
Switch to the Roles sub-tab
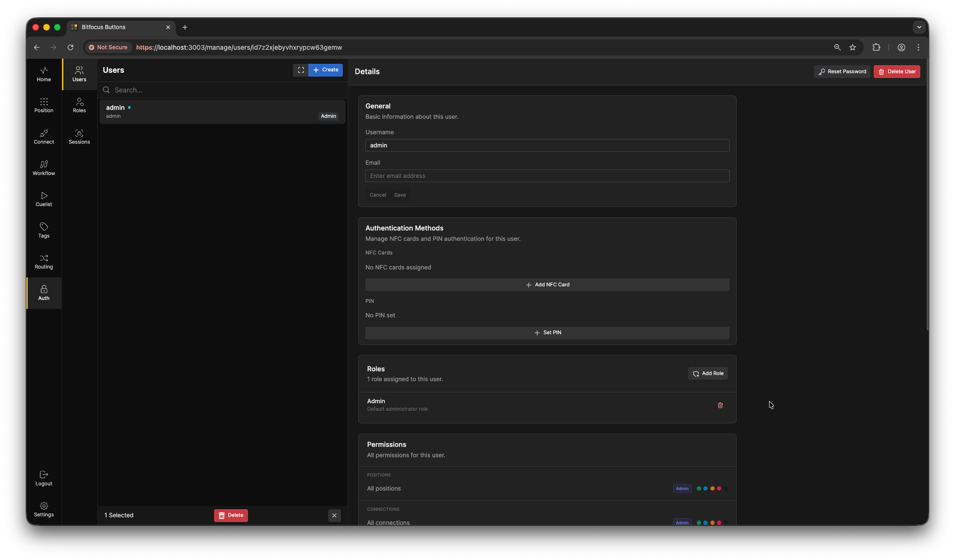tap(79, 105)
